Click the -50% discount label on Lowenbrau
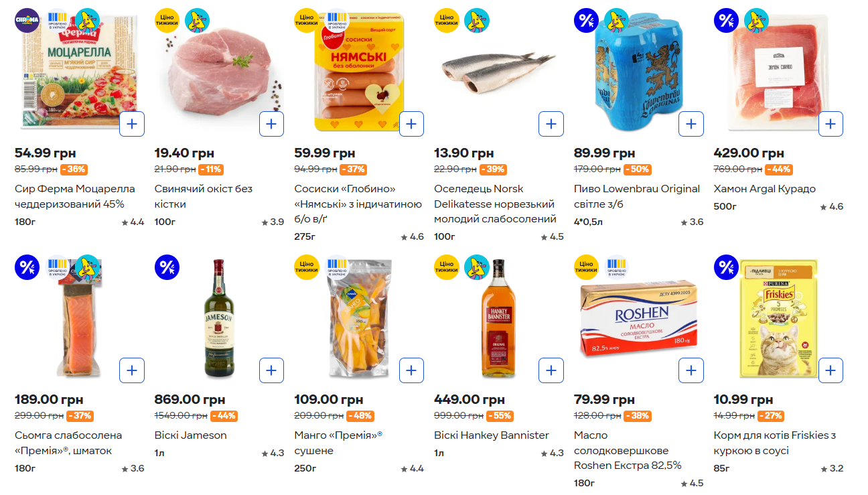Viewport: 868px width, 495px height. [637, 169]
